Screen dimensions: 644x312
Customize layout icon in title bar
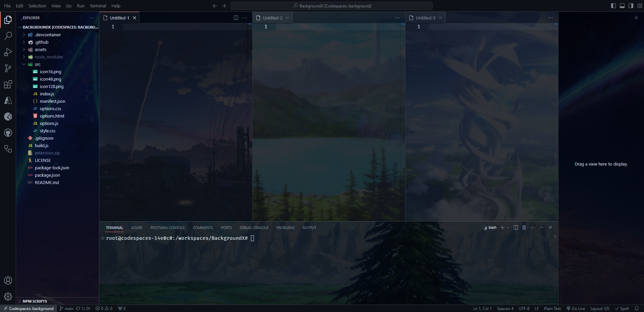coord(640,6)
